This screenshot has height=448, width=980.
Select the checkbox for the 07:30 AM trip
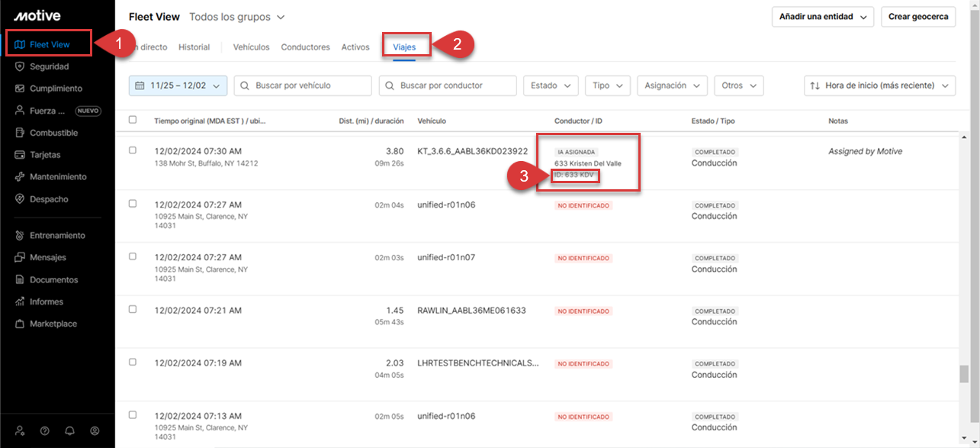pyautogui.click(x=133, y=150)
